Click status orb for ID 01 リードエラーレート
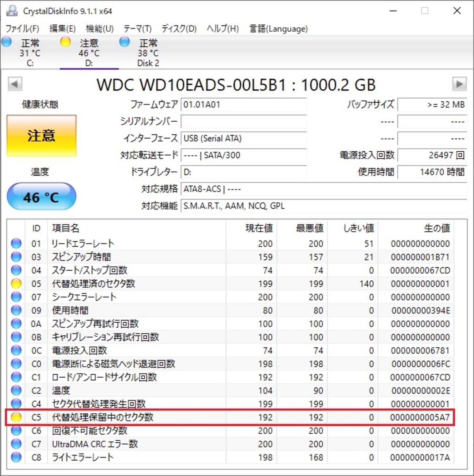This screenshot has width=474, height=476. click(16, 243)
